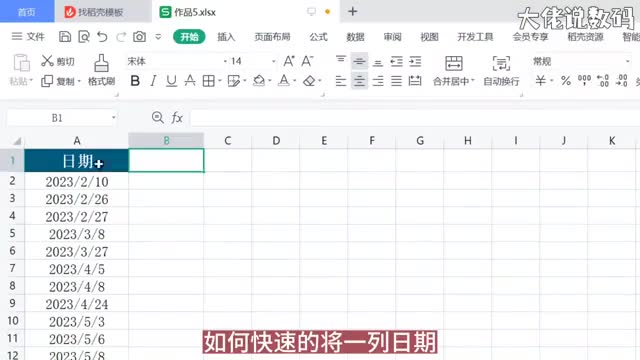Increase decimal places icon
The width and height of the screenshot is (640, 360).
pos(603,81)
